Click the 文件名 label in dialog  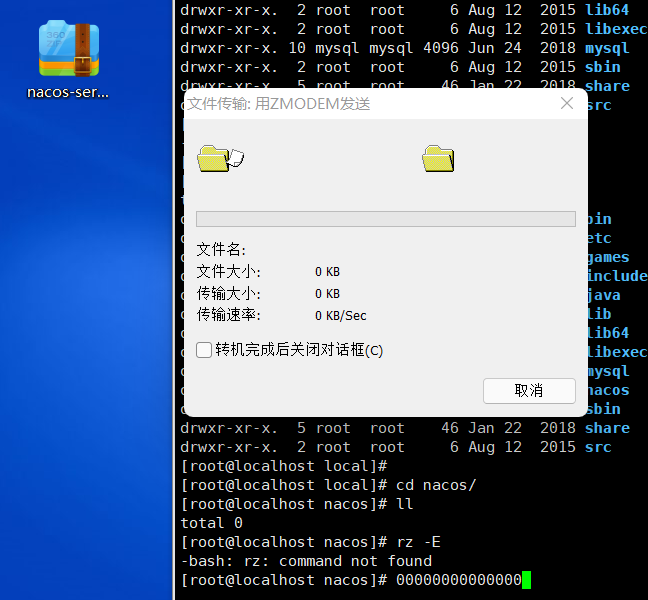[222, 250]
